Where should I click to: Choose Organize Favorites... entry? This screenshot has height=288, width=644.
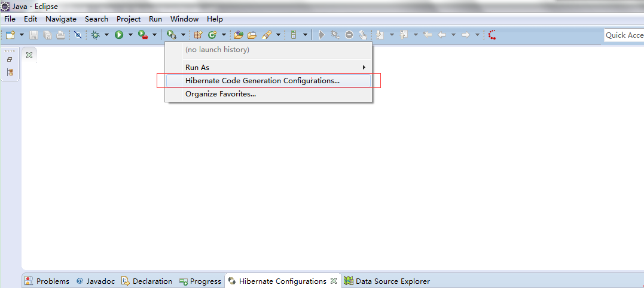[268, 94]
